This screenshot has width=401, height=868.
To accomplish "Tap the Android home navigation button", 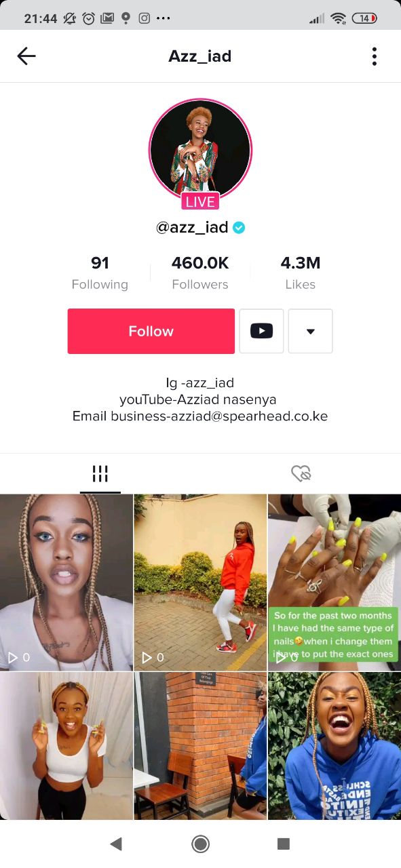I will tap(200, 844).
